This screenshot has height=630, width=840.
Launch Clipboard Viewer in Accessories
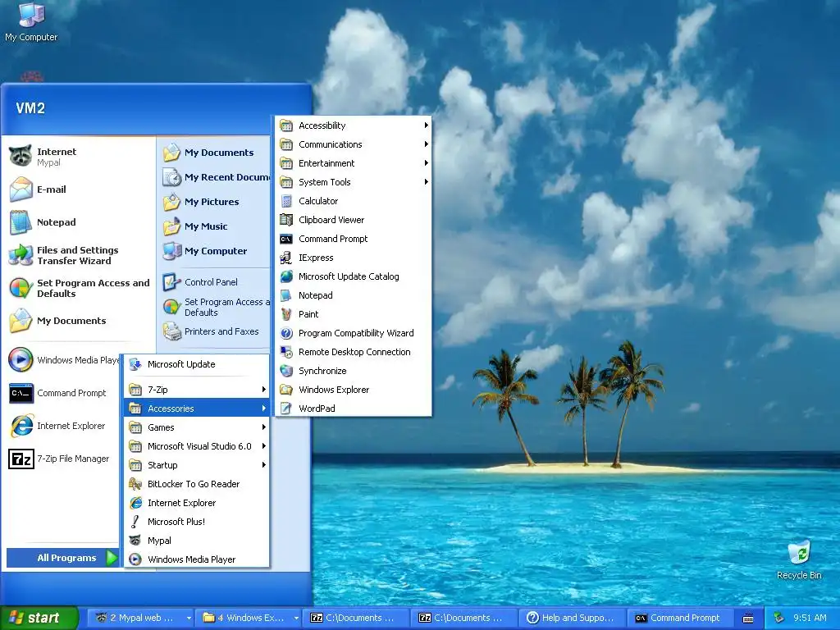pos(353,220)
